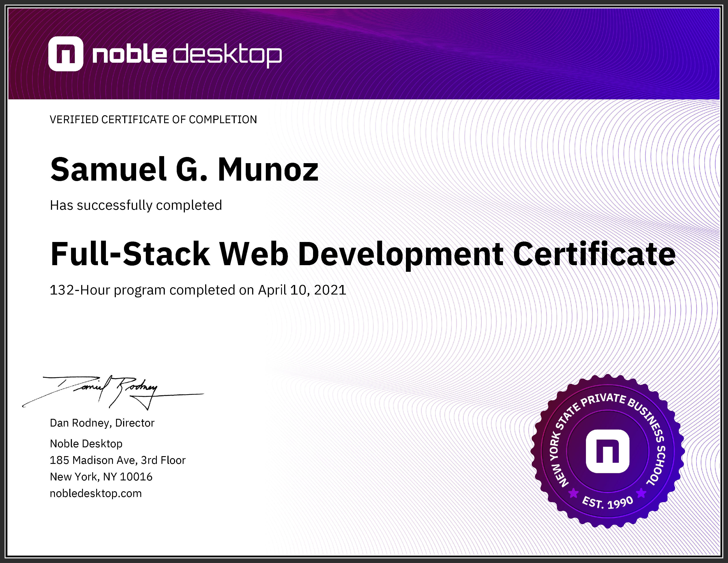
Task: Click 'VERIFIED CERTIFICATE OF COMPLETION' label
Action: point(153,119)
